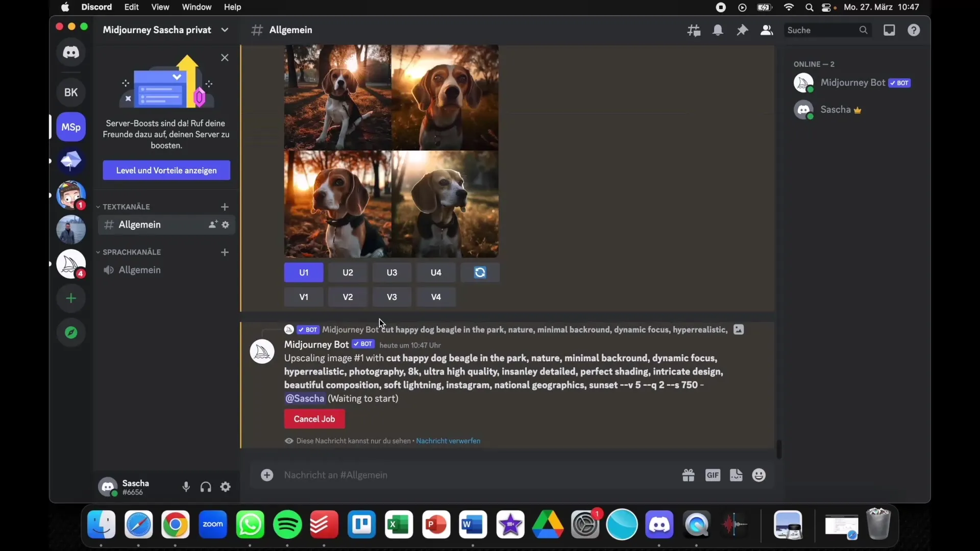Screen dimensions: 980x551
Task: Deafen headphones toggle
Action: [x=206, y=487]
